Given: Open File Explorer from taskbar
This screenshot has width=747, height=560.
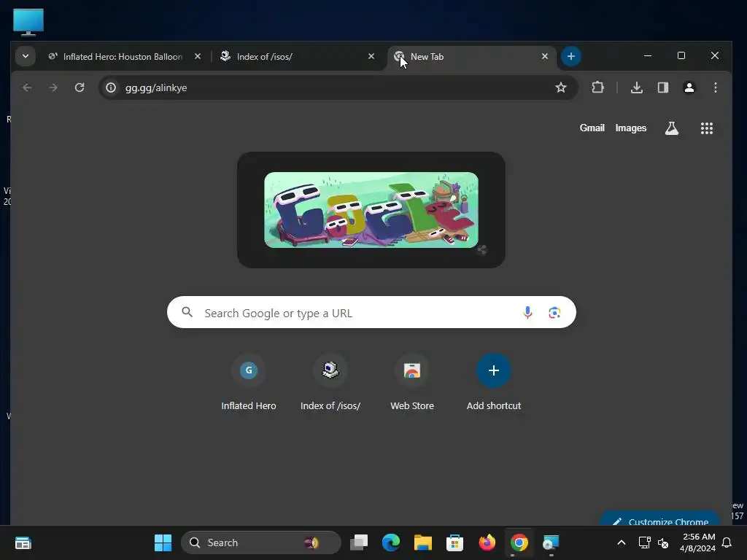Looking at the screenshot, I should [422, 542].
